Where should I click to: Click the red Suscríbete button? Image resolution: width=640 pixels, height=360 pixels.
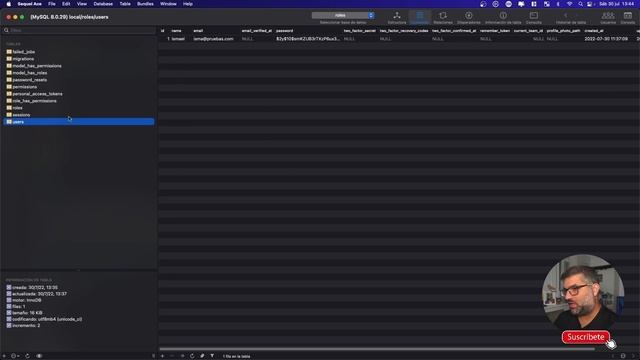click(586, 337)
